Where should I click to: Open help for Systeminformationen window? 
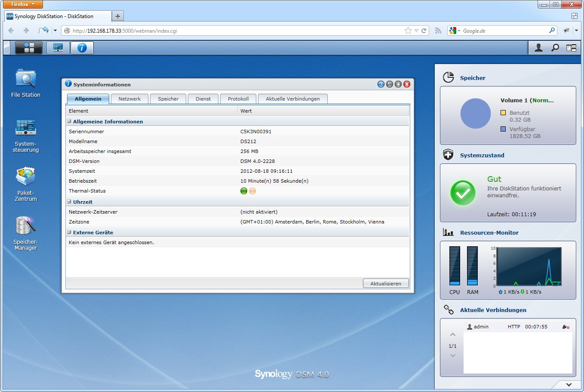coord(381,84)
